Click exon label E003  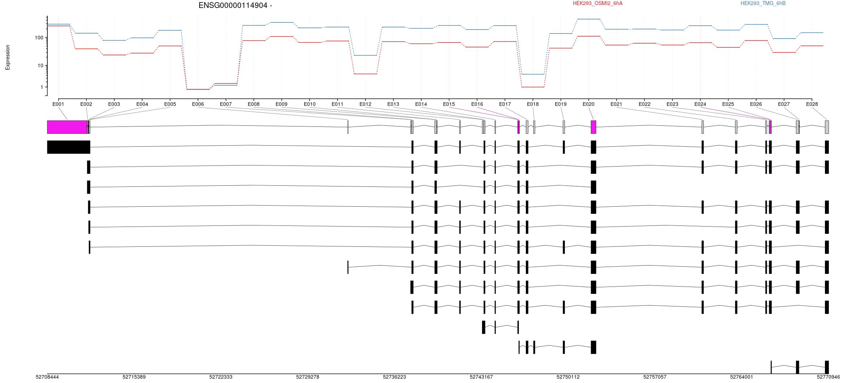[114, 104]
